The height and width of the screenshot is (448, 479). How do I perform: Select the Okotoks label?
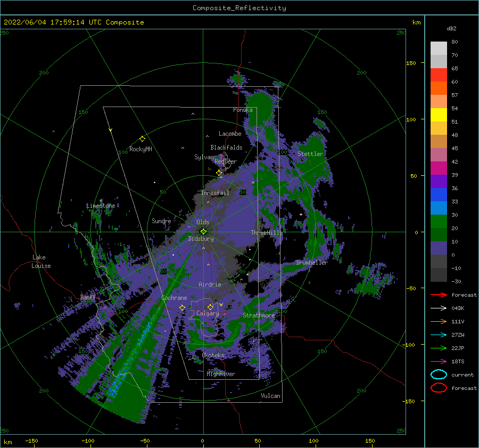(x=213, y=355)
